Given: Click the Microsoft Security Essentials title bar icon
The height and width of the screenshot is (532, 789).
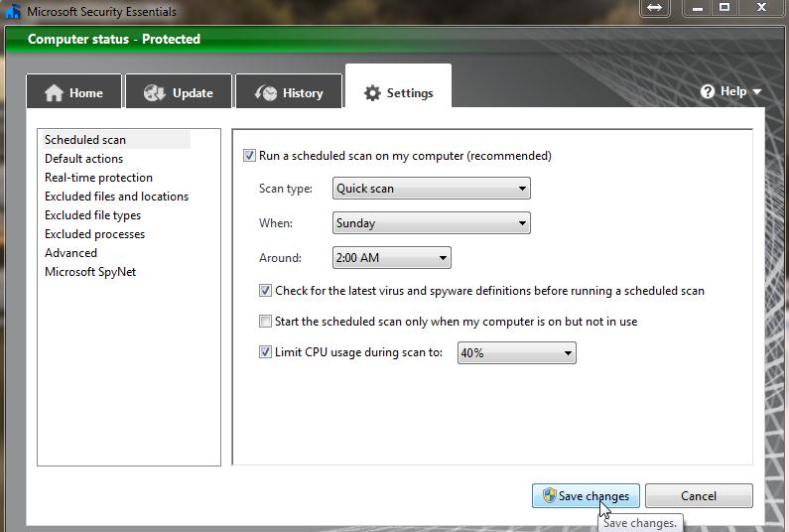Looking at the screenshot, I should click(x=13, y=11).
